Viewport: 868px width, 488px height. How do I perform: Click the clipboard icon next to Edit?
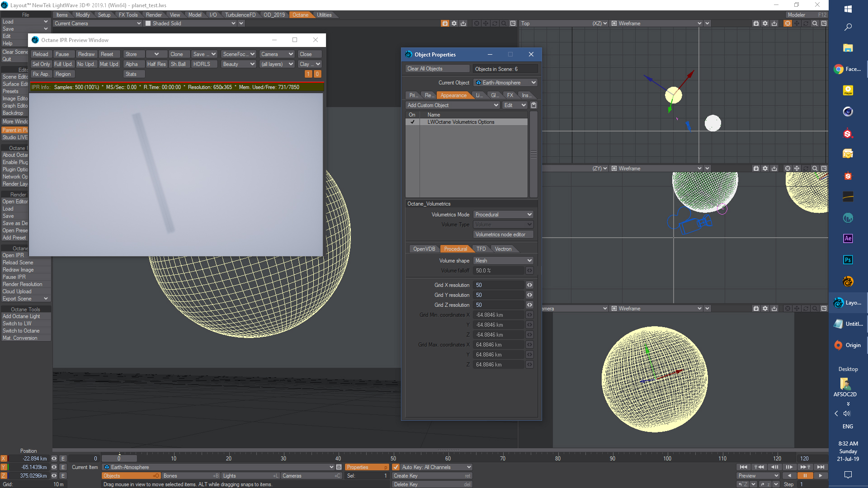[x=533, y=105]
